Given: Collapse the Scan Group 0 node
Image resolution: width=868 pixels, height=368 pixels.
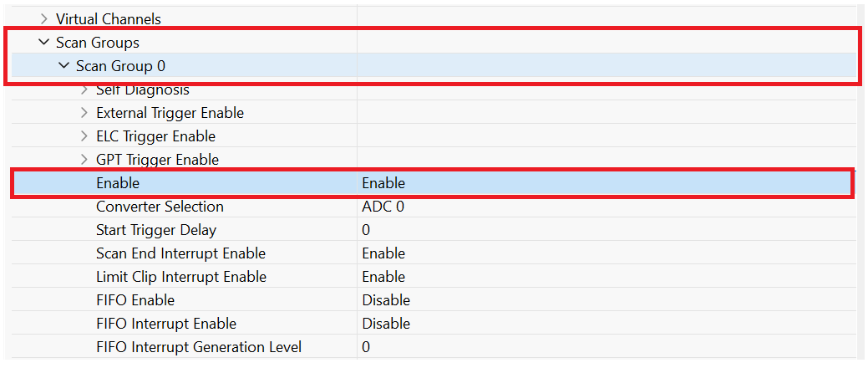Looking at the screenshot, I should (x=64, y=65).
